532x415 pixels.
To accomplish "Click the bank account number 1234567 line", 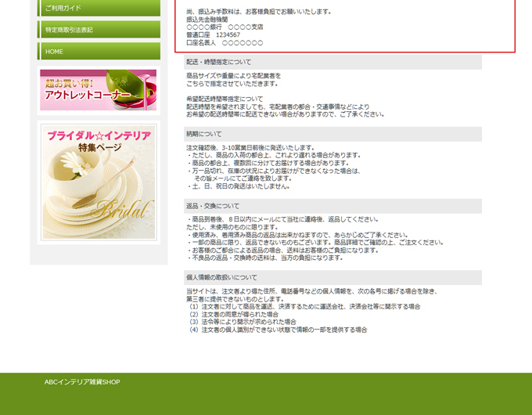I will coord(213,34).
